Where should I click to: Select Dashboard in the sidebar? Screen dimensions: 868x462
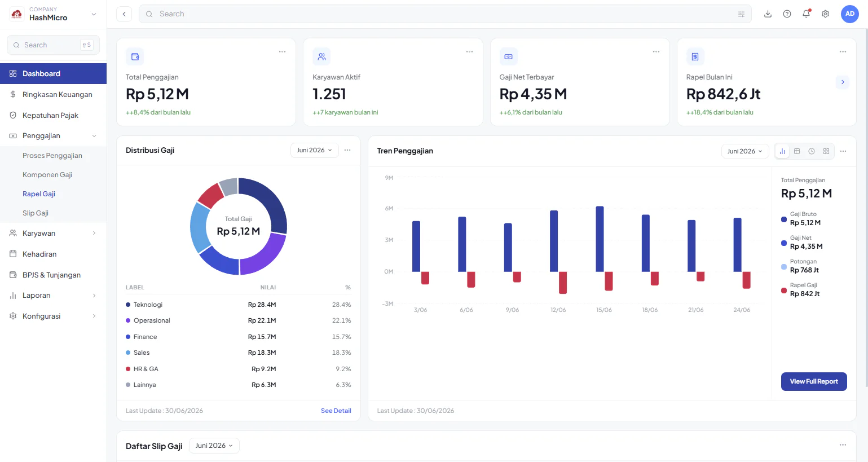53,73
